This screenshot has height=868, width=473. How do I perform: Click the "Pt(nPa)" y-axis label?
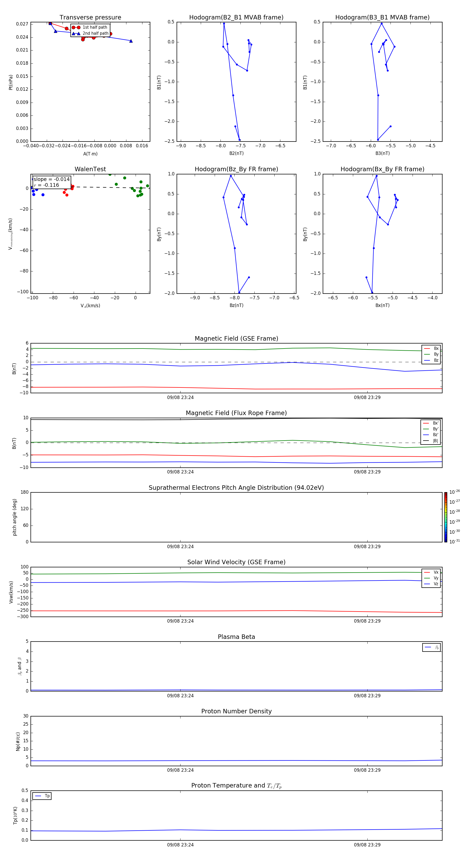click(11, 82)
